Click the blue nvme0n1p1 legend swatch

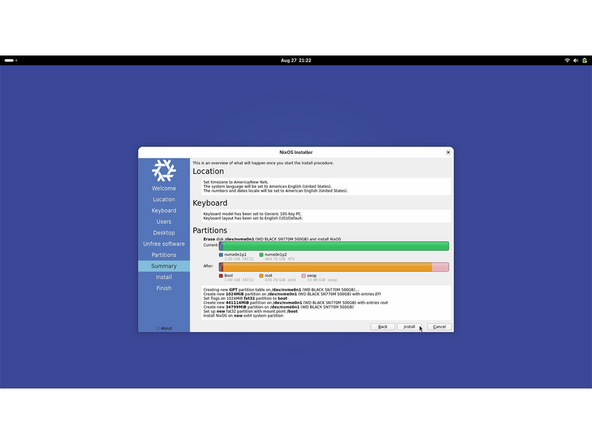(221, 255)
